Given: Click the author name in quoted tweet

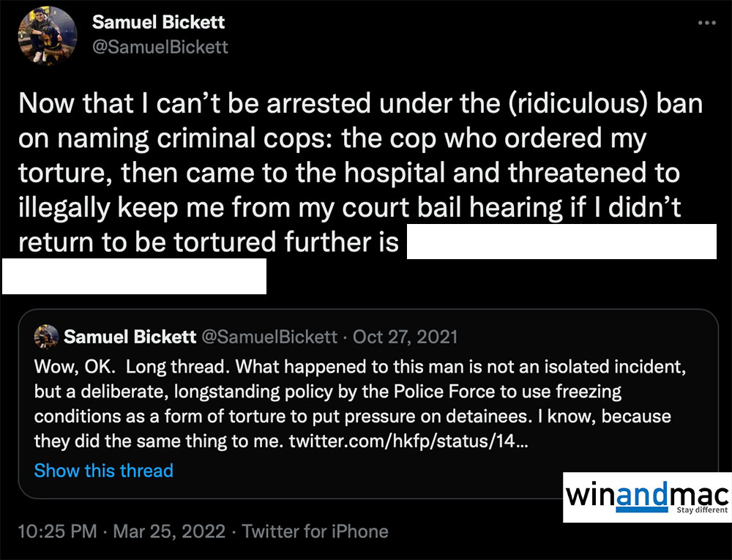Looking at the screenshot, I should (x=130, y=337).
